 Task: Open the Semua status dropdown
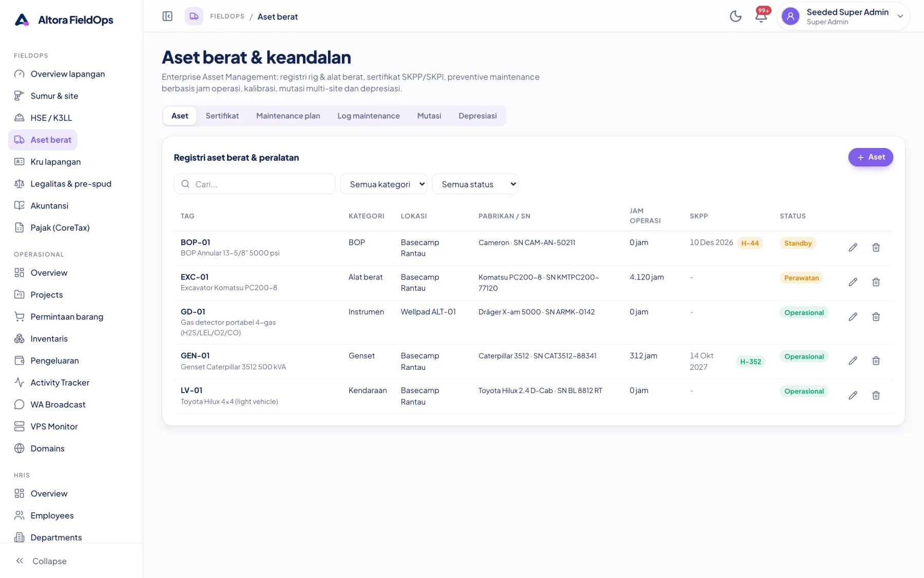[475, 184]
